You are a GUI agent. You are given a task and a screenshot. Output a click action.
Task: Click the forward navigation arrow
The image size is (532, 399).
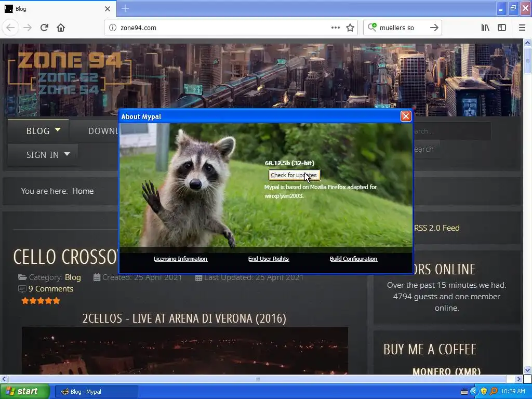coord(28,28)
